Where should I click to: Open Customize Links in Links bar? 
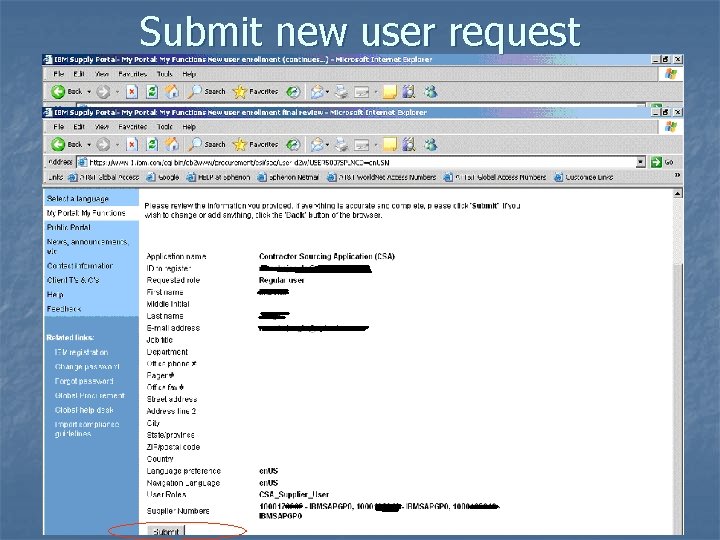(584, 177)
